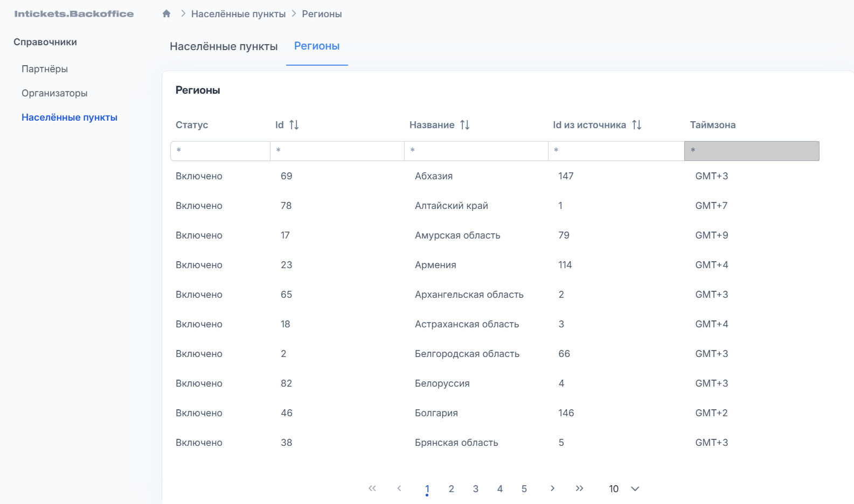Click Включено status in Абхазия row
The height and width of the screenshot is (504, 854).
(199, 176)
